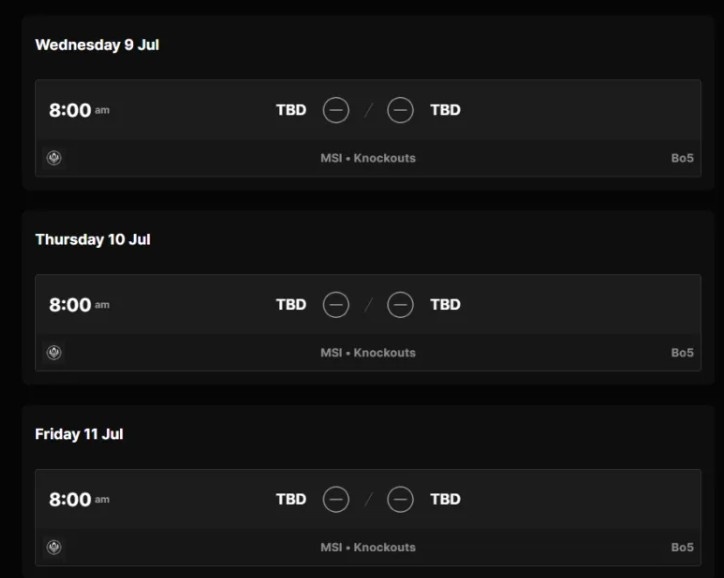Screen dimensions: 724x578
Task: Click MSI Knockouts label on Friday match
Action: [368, 547]
